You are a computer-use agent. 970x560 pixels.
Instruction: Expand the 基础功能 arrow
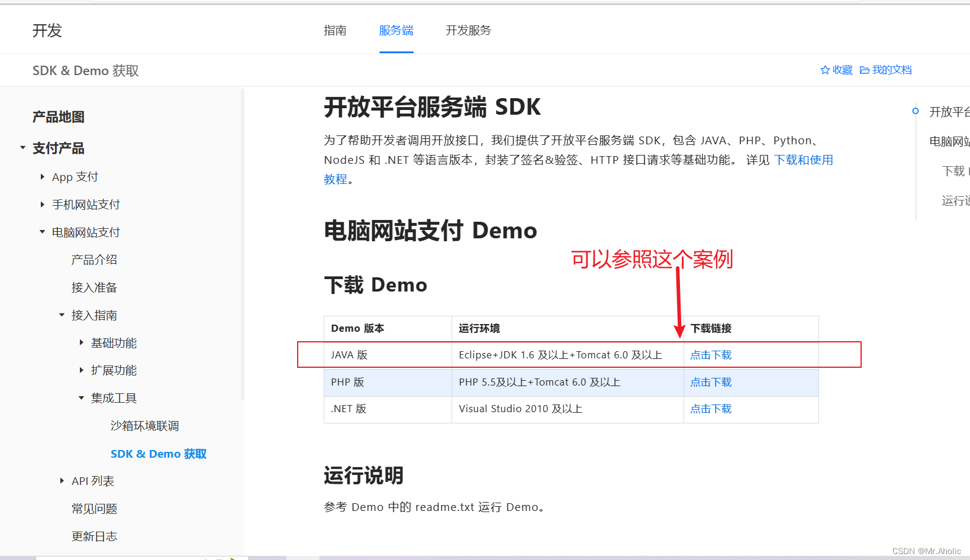[x=81, y=342]
